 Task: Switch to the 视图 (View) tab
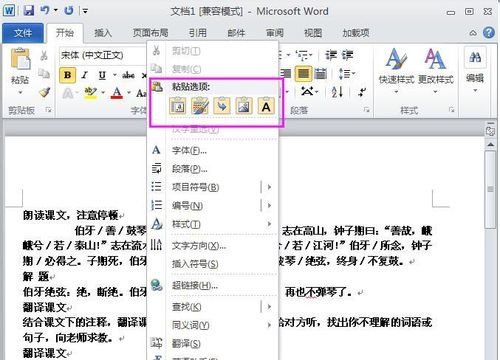313,33
